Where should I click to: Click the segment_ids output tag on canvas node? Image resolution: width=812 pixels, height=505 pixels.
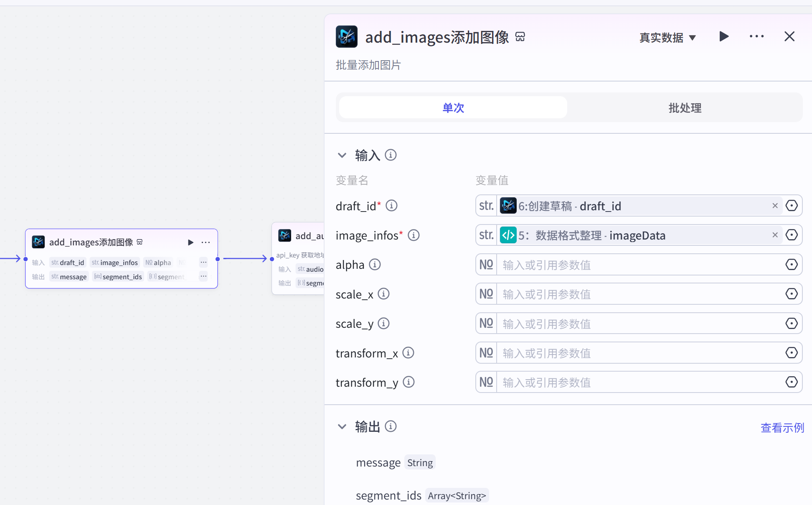click(x=118, y=277)
